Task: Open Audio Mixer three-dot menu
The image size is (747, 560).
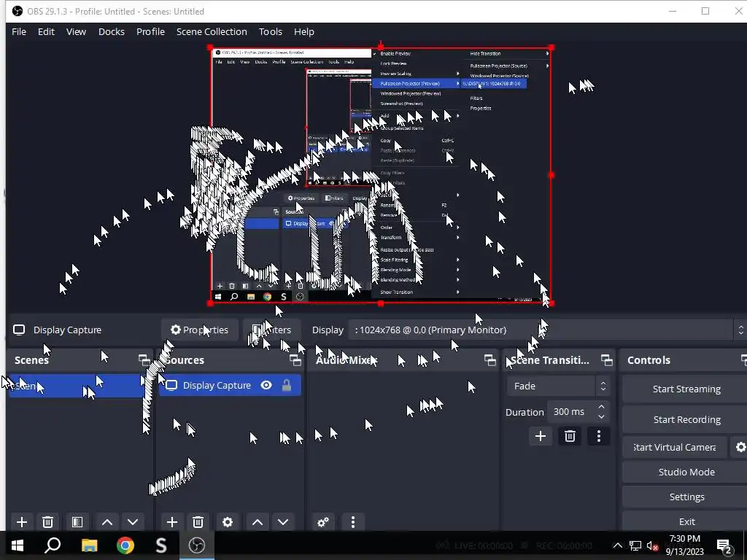Action: 352,522
